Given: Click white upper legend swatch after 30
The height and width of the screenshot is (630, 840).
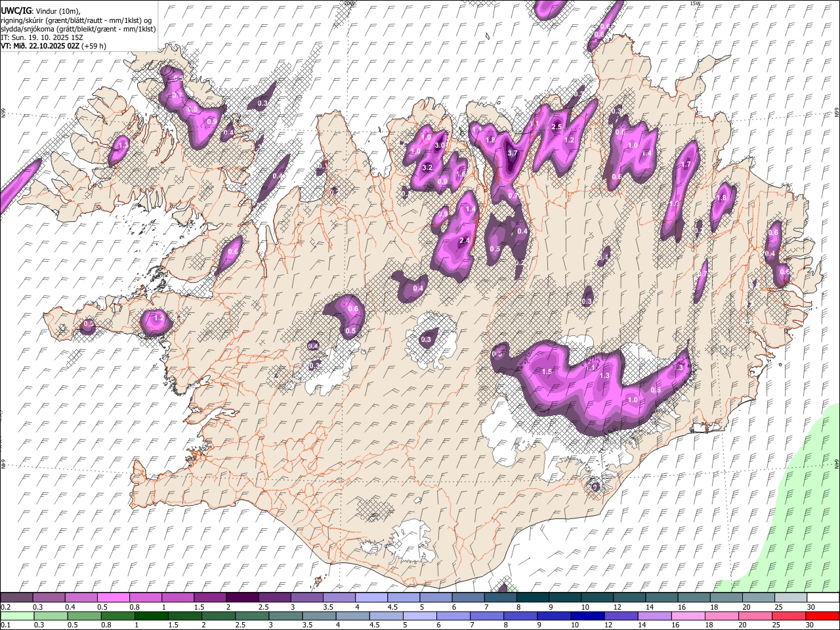Looking at the screenshot, I should point(823,597).
